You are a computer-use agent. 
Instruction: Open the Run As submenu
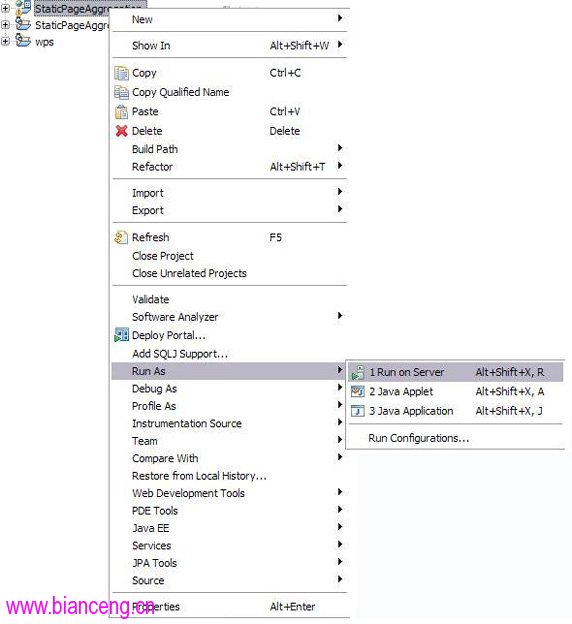(x=229, y=371)
